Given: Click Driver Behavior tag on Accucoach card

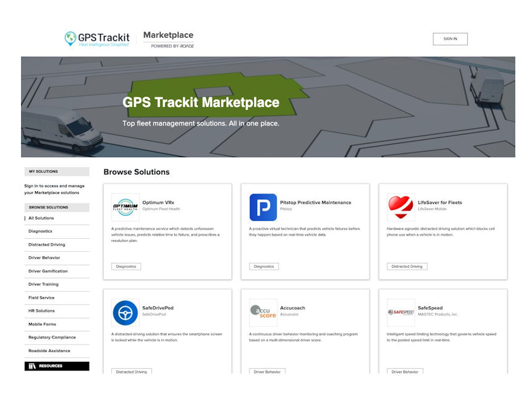Looking at the screenshot, I should (267, 372).
